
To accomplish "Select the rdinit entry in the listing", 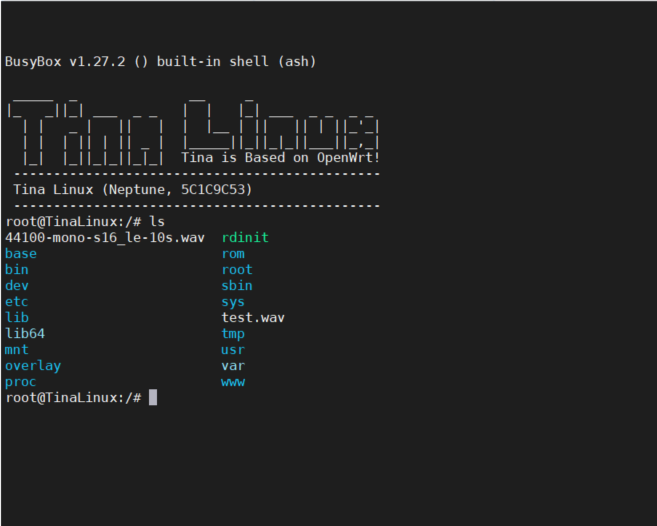I will click(244, 238).
